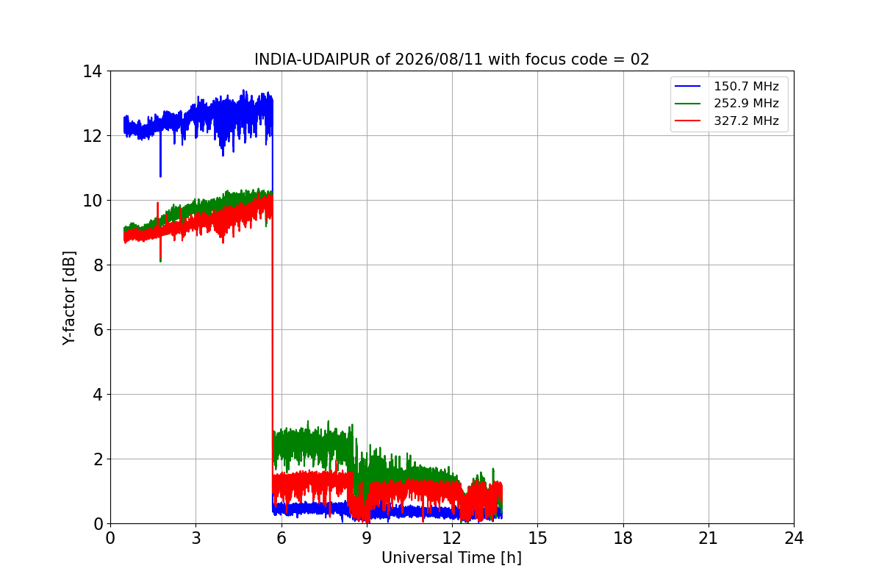The image size is (882, 588).
Task: Click the red 327.2 MHz legend line
Action: (x=689, y=121)
